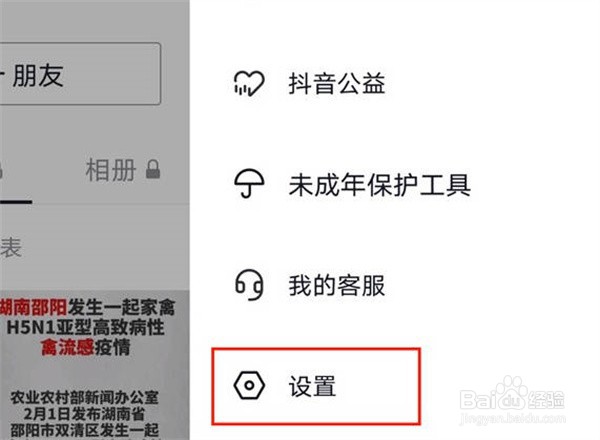The image size is (600, 440).
Task: Tap the 农业农村部新闻办公室 caption text
Action: (84, 398)
